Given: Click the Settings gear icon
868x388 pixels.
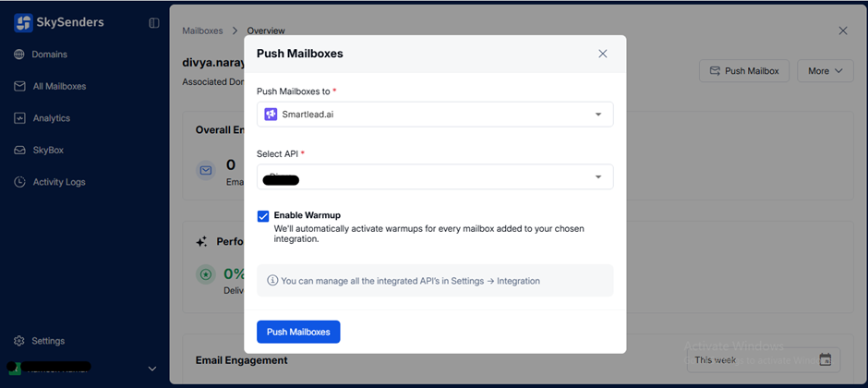Looking at the screenshot, I should [19, 340].
